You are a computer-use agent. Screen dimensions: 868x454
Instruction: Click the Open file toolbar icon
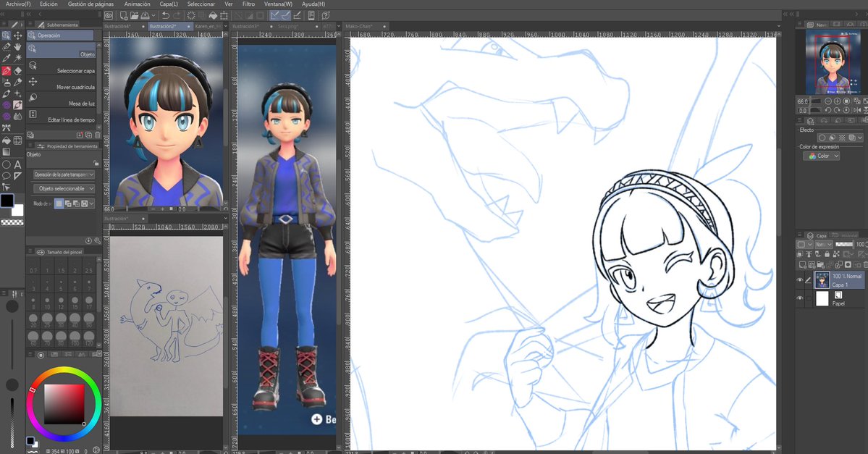[134, 15]
